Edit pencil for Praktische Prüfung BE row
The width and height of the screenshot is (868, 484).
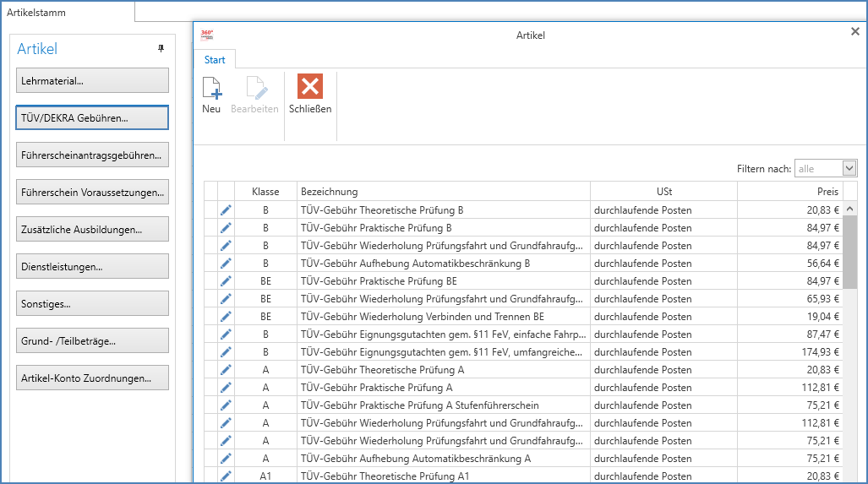click(226, 281)
